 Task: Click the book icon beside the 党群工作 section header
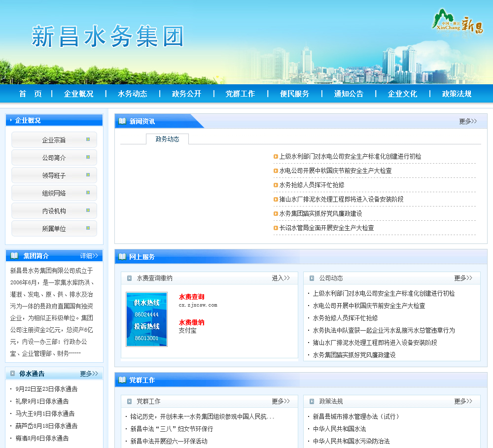tap(122, 380)
